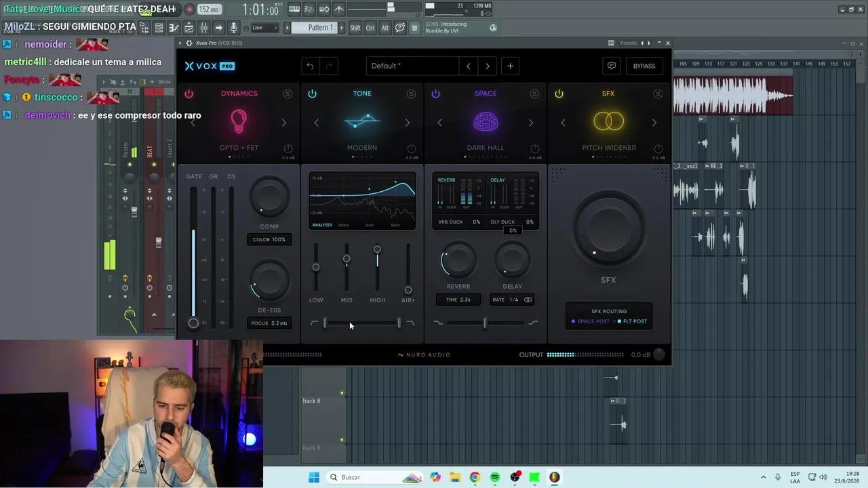Select next SFX mode after Pitch Widener
The image size is (868, 488).
click(x=654, y=123)
